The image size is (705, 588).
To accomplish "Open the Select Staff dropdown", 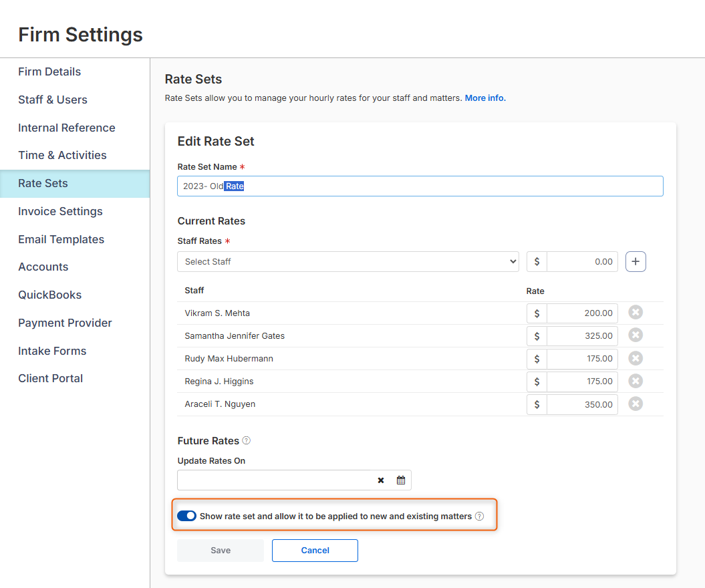I will pos(347,262).
